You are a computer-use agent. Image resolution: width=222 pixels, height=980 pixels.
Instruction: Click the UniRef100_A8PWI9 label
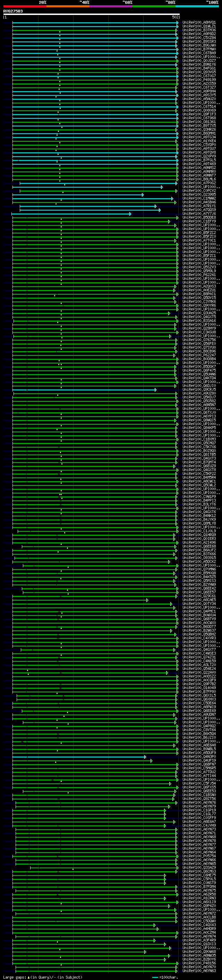pyautogui.click(x=199, y=707)
